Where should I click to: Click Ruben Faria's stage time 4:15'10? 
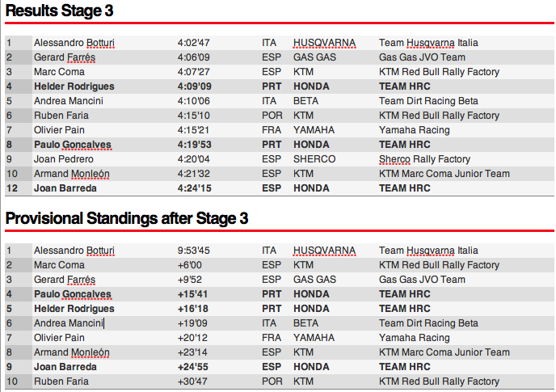(194, 116)
